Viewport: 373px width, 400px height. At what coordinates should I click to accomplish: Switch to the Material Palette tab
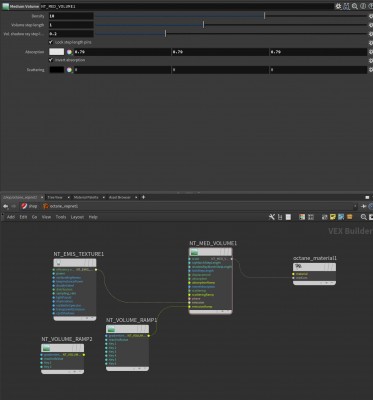coord(86,197)
